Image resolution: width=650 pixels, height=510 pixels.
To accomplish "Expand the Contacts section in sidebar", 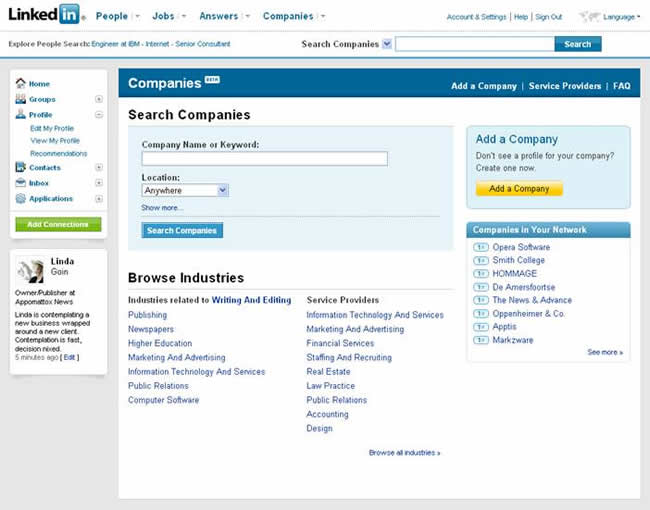I will click(x=99, y=167).
